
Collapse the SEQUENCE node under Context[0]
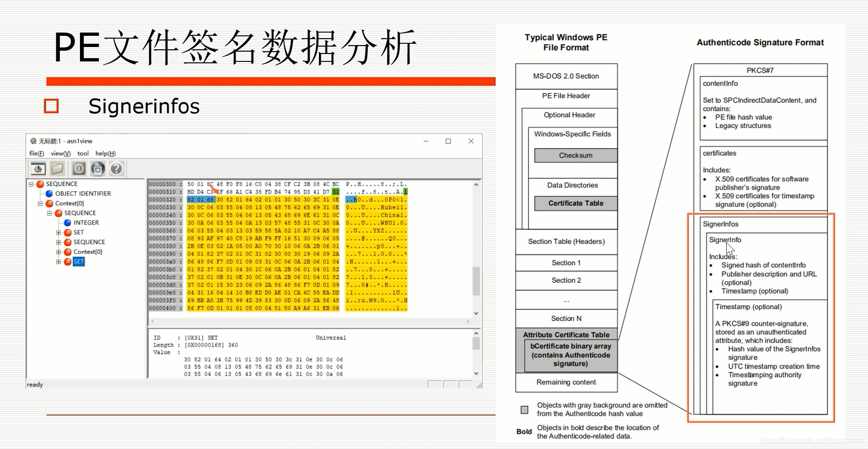click(49, 213)
